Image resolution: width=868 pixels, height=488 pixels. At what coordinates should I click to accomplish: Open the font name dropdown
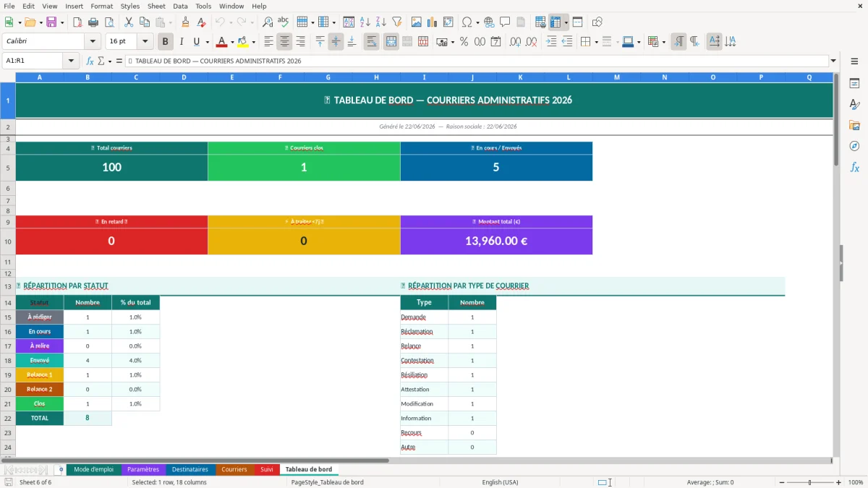92,42
